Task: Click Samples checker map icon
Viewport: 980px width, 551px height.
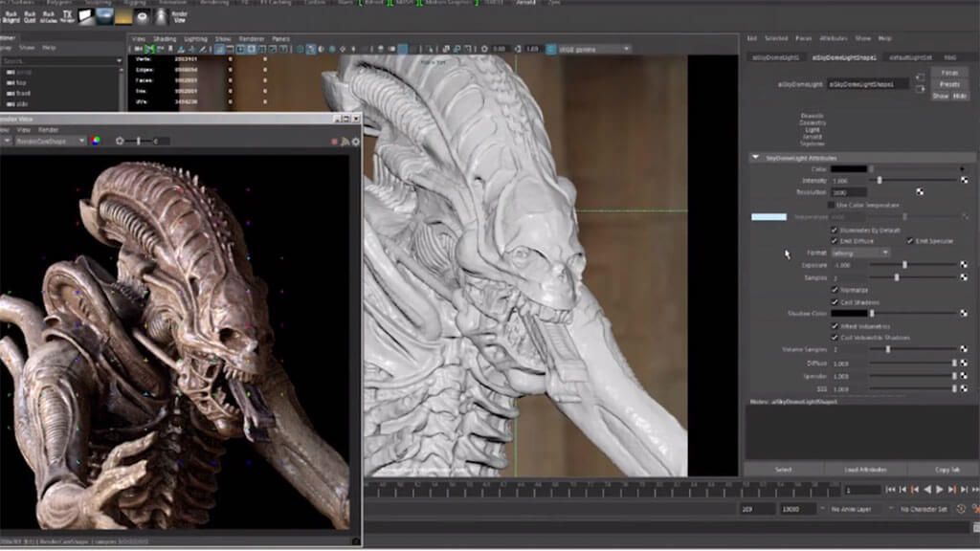Action: click(964, 276)
